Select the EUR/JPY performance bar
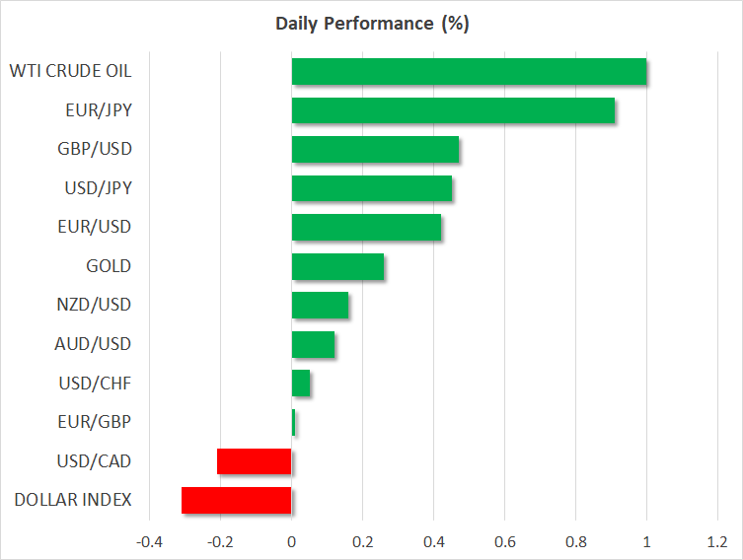This screenshot has width=743, height=560. coord(453,110)
